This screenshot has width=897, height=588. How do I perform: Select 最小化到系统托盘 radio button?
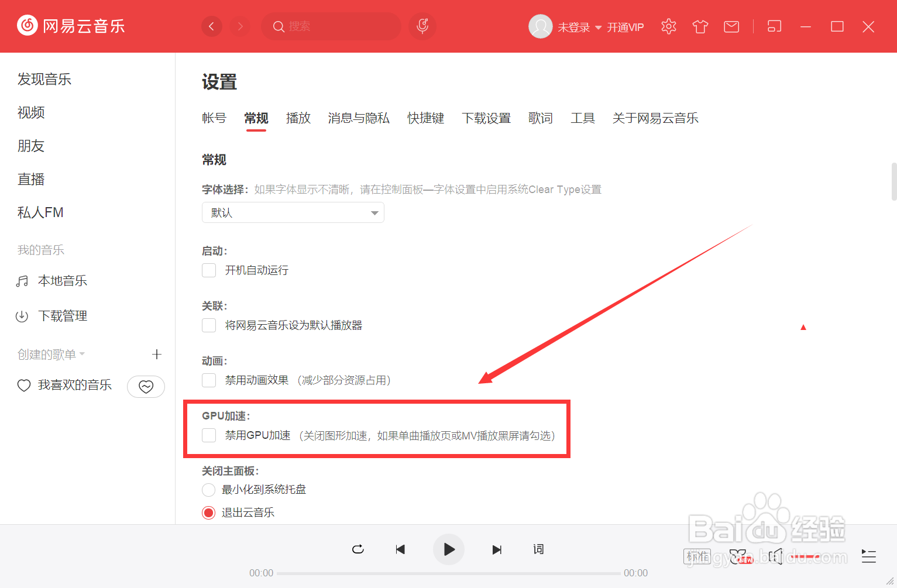tap(208, 490)
